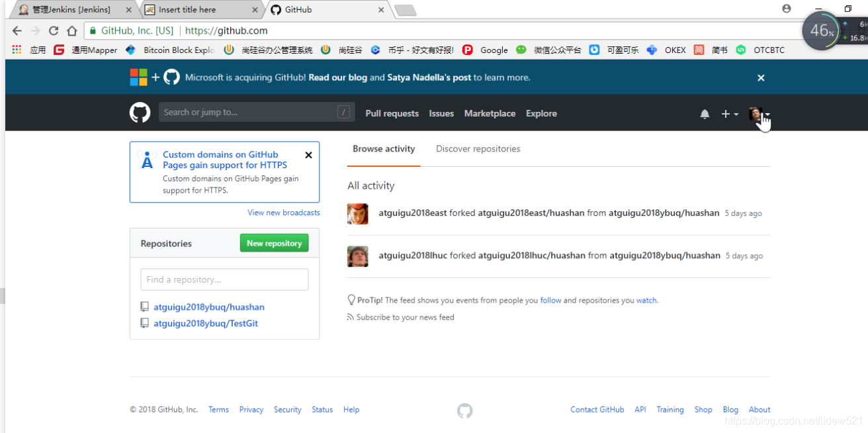The width and height of the screenshot is (868, 433).
Task: Click View new broadcasts link
Action: tap(284, 213)
